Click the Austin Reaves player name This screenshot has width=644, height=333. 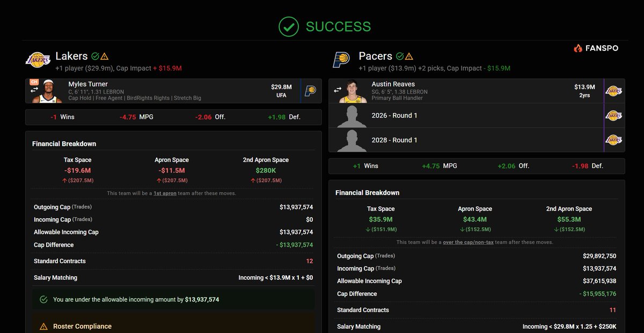pos(393,84)
